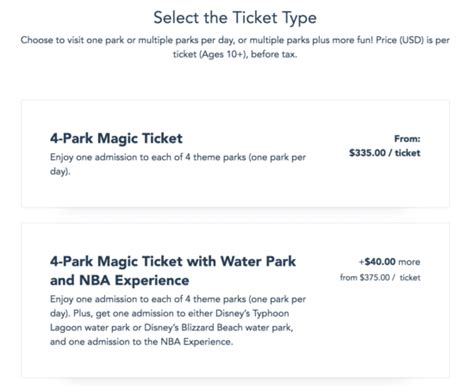Click the "from $375.00 / ticket" text
The width and height of the screenshot is (474, 388).
(380, 277)
